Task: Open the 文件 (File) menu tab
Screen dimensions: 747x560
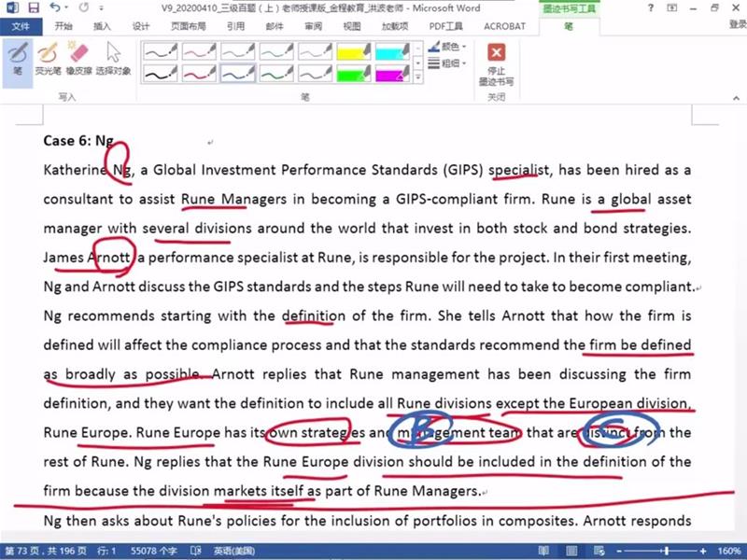Action: coord(21,26)
